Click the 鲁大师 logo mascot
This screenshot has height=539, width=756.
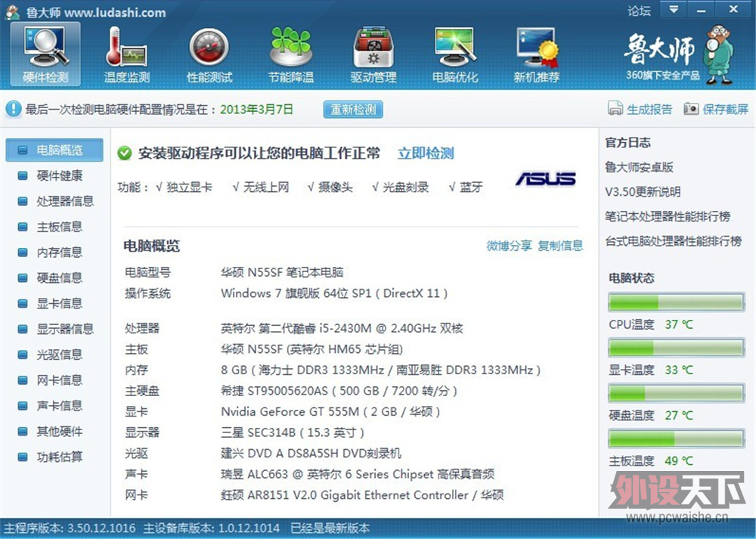coord(718,54)
